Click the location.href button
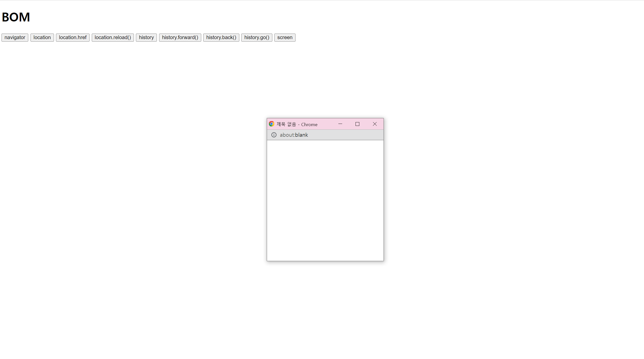644x359 pixels. tap(73, 37)
